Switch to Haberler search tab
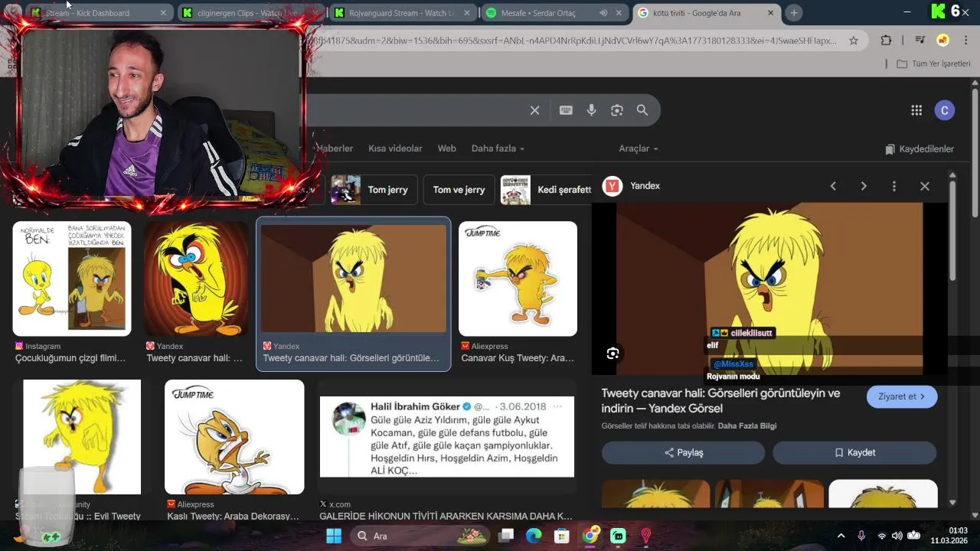This screenshot has width=980, height=551. (x=335, y=148)
